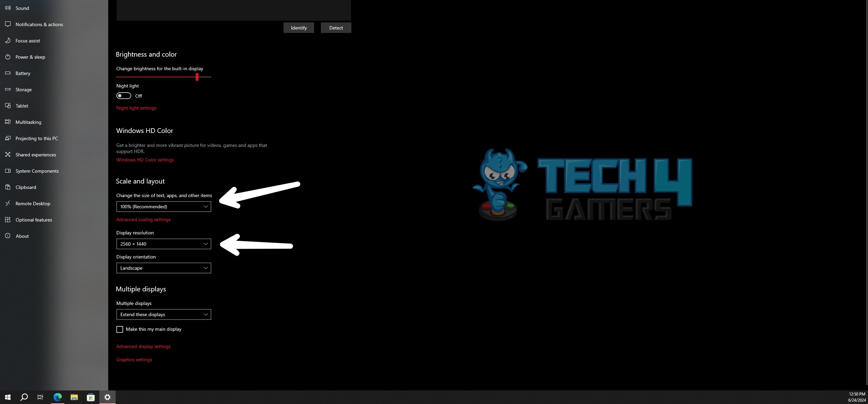Enable Windows HD Color HDR

(x=144, y=160)
